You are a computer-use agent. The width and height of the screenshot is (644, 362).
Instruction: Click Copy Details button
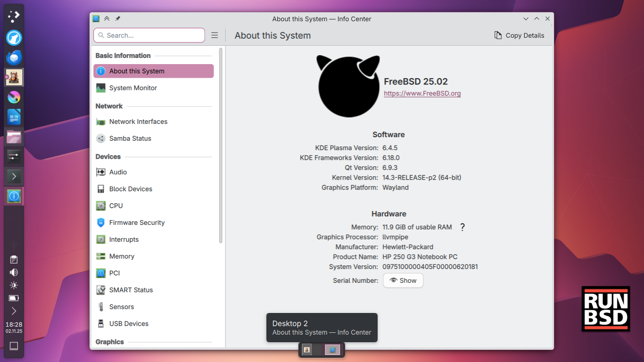click(x=519, y=35)
